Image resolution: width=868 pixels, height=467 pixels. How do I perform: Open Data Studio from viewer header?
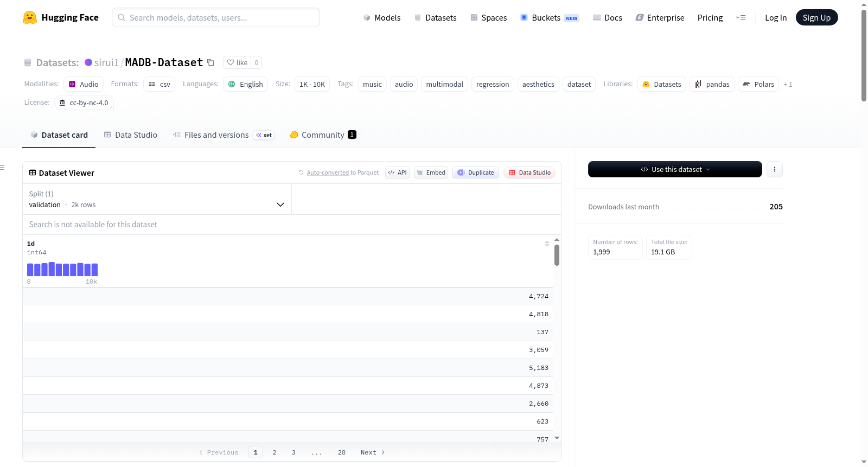click(x=529, y=172)
